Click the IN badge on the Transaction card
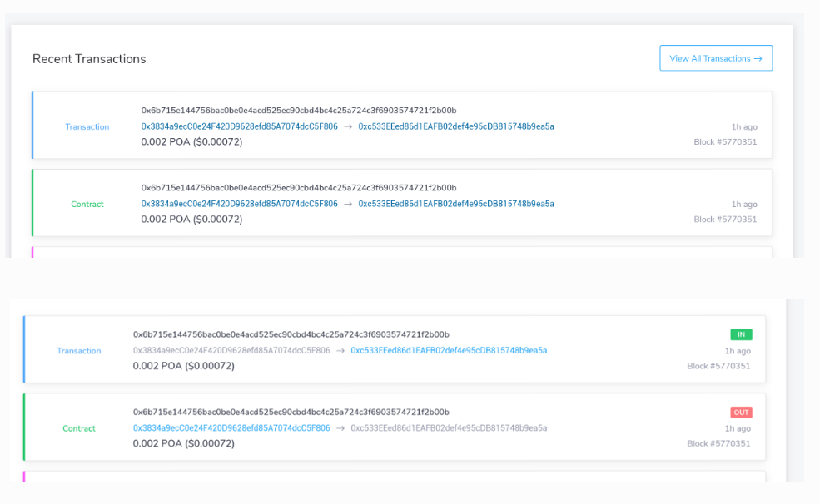This screenshot has height=504, width=820. pos(740,334)
